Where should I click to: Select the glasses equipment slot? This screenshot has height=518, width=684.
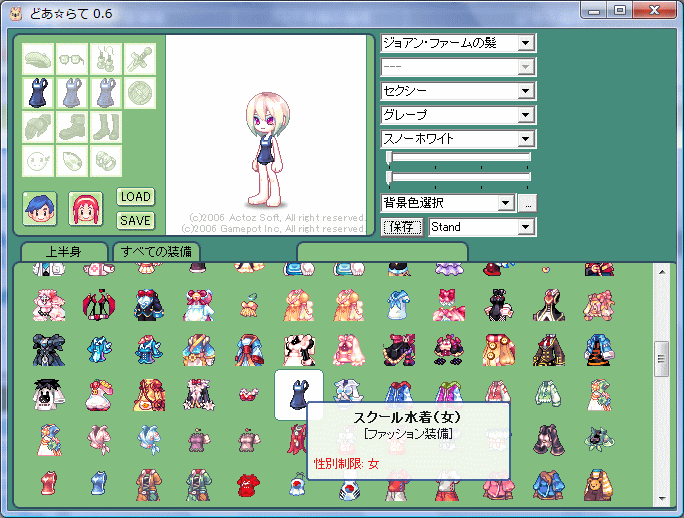click(72, 59)
